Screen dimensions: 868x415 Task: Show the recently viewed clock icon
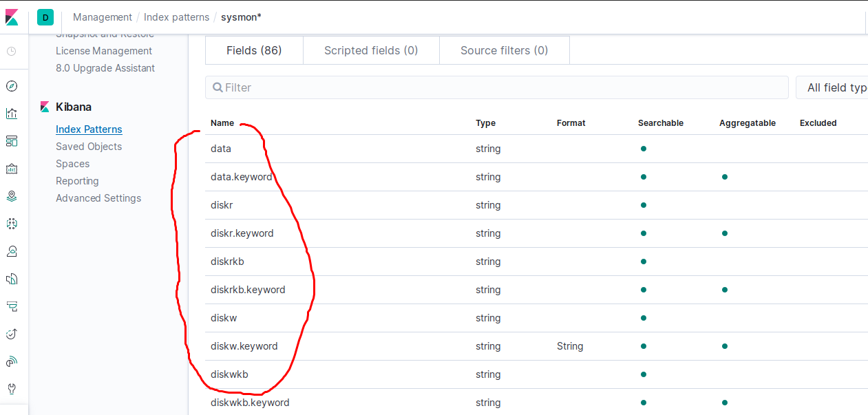(x=12, y=52)
